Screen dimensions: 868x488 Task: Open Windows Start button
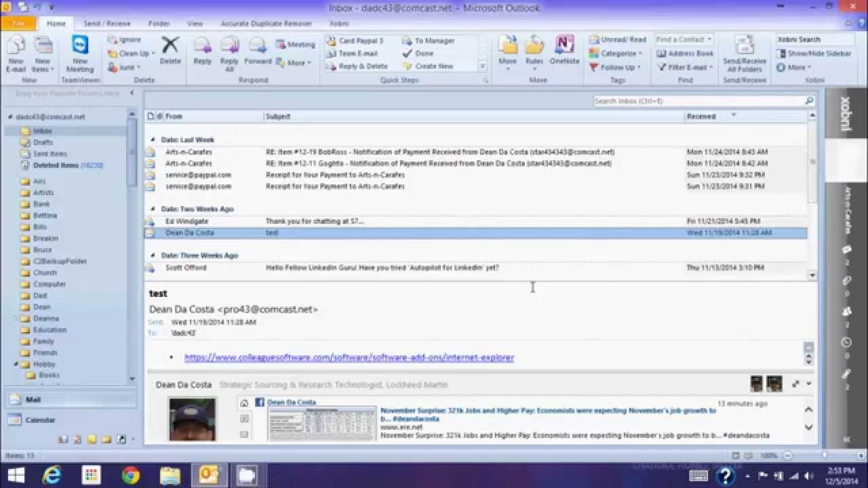click(16, 475)
